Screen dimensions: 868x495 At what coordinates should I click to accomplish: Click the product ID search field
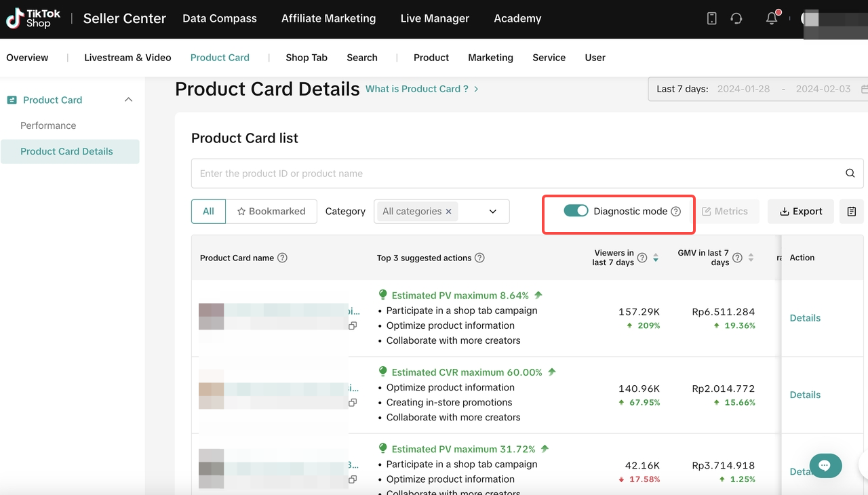tap(515, 174)
